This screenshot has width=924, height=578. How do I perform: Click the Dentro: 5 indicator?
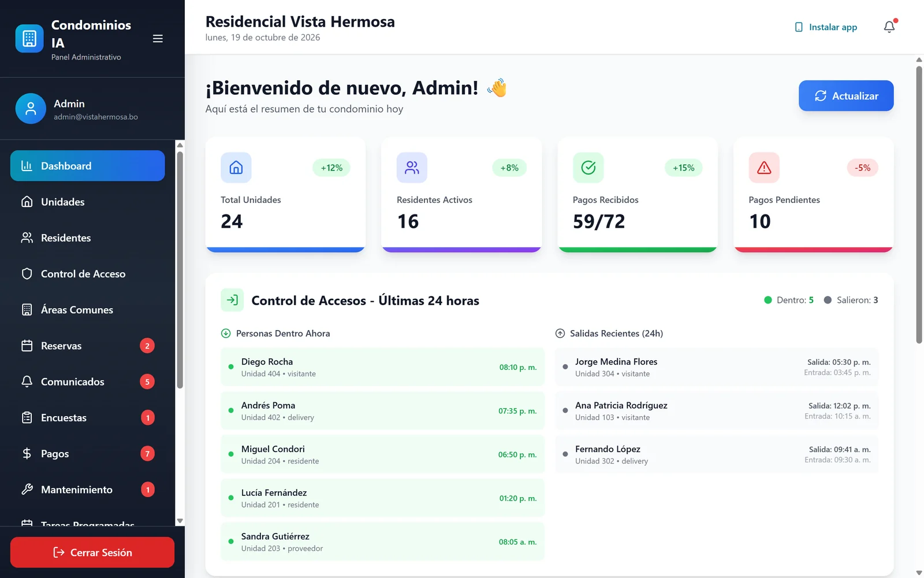pyautogui.click(x=789, y=300)
